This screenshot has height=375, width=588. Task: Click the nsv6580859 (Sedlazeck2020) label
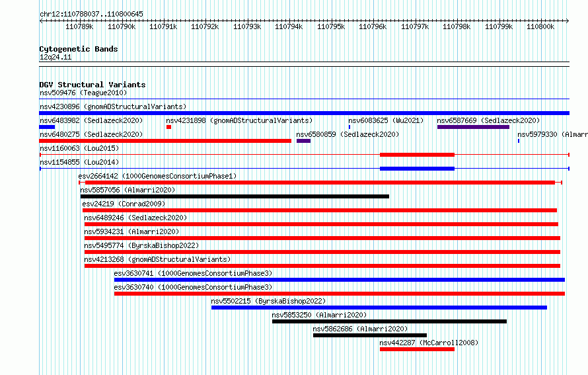click(x=348, y=134)
